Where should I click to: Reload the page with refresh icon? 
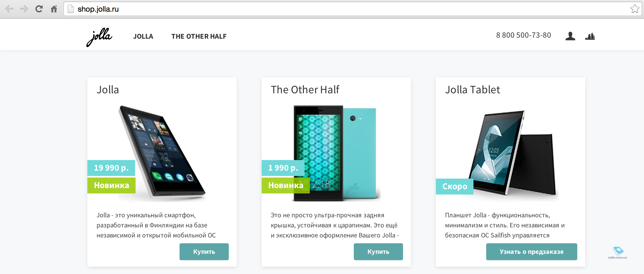coord(39,9)
